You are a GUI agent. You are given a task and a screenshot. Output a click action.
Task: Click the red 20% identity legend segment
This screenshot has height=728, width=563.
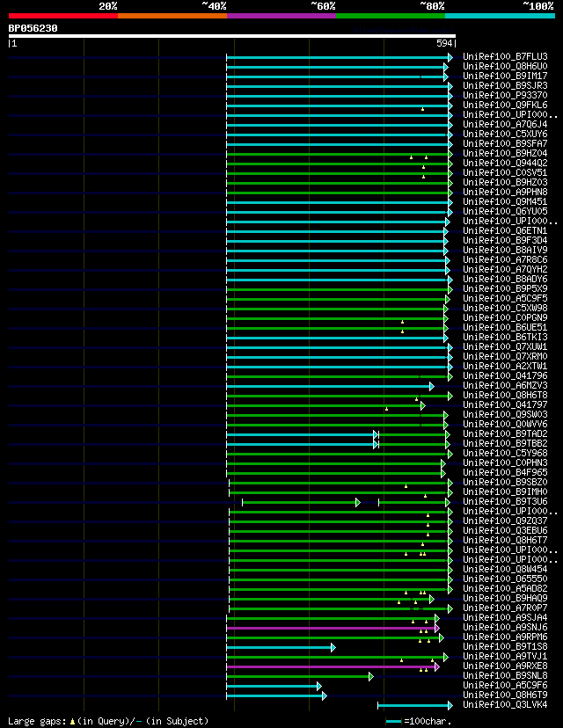click(63, 16)
